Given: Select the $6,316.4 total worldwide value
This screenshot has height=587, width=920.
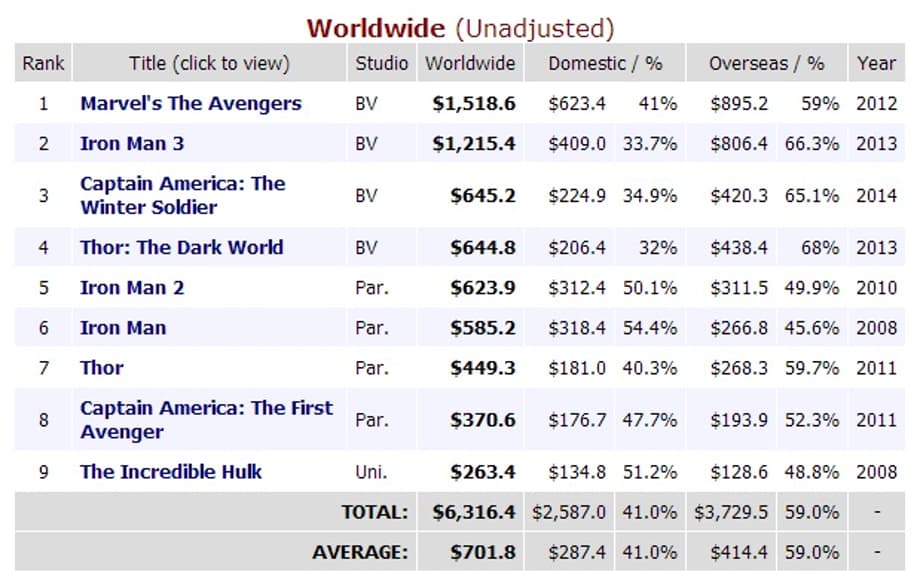Looking at the screenshot, I should 474,512.
